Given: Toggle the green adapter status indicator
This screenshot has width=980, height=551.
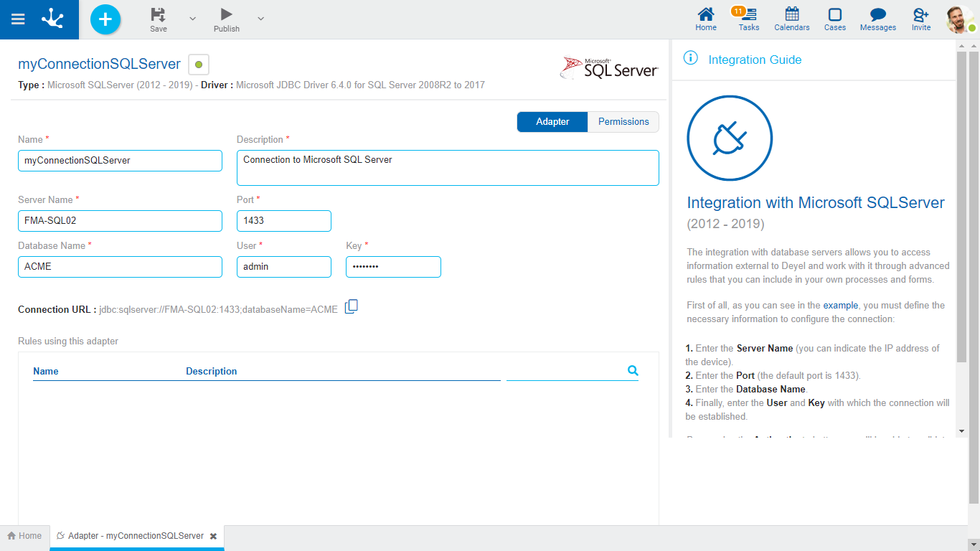Looking at the screenshot, I should click(199, 65).
